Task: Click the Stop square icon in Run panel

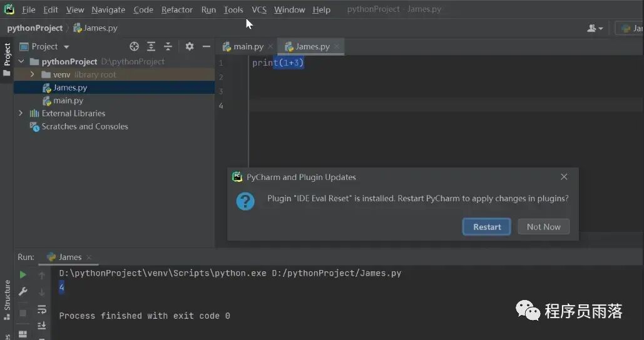Action: point(23,313)
